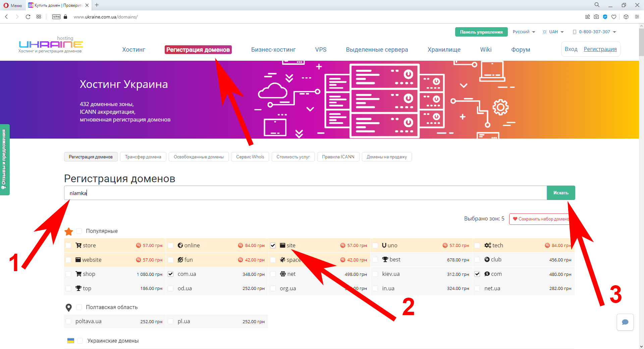Click the Вход login link

click(571, 49)
